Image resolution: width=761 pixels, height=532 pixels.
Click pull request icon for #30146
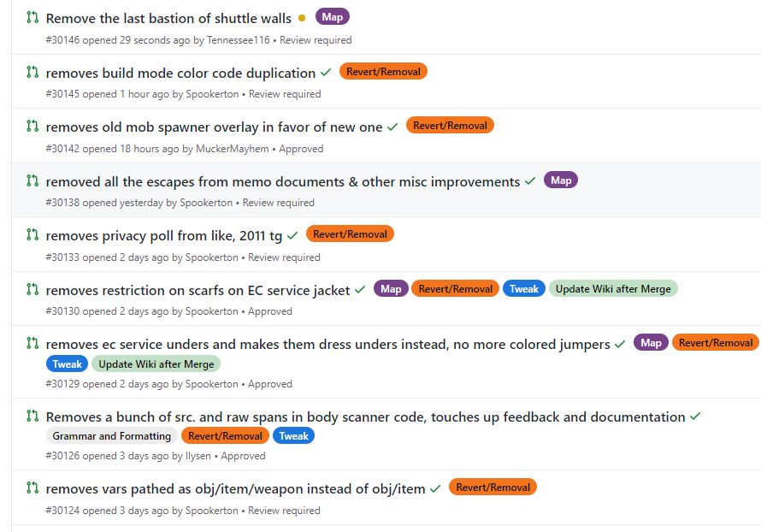coord(32,17)
